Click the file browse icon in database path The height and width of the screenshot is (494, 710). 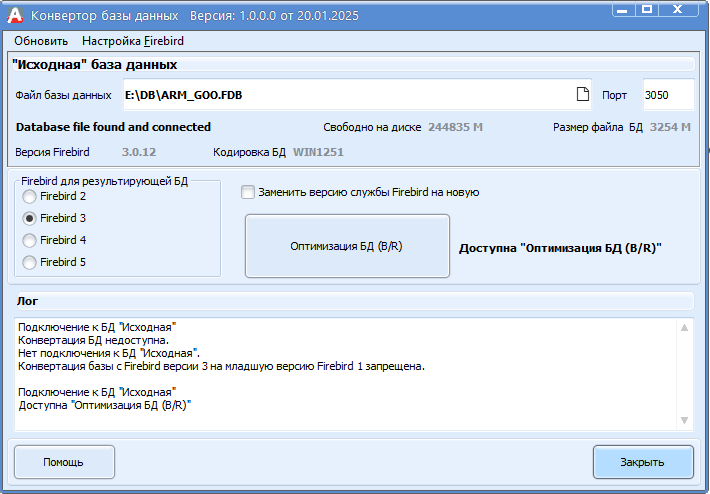[582, 95]
